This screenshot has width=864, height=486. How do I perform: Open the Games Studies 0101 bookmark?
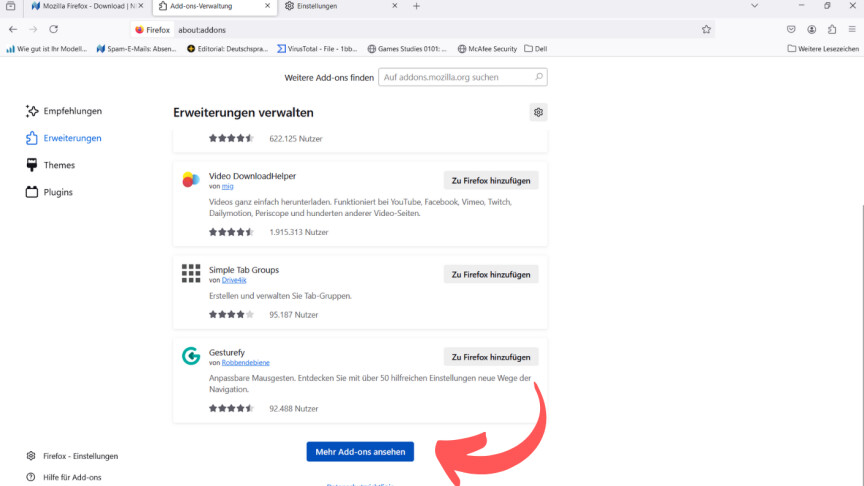(x=407, y=48)
